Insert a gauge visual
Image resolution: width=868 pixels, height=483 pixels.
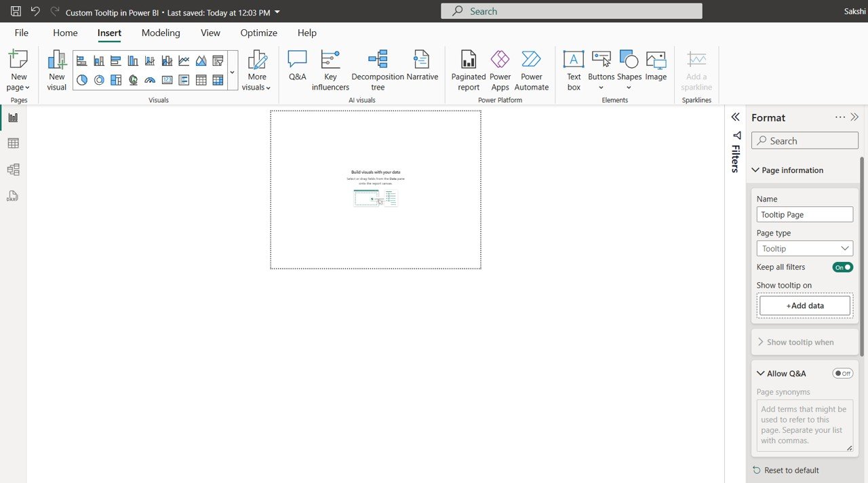150,80
